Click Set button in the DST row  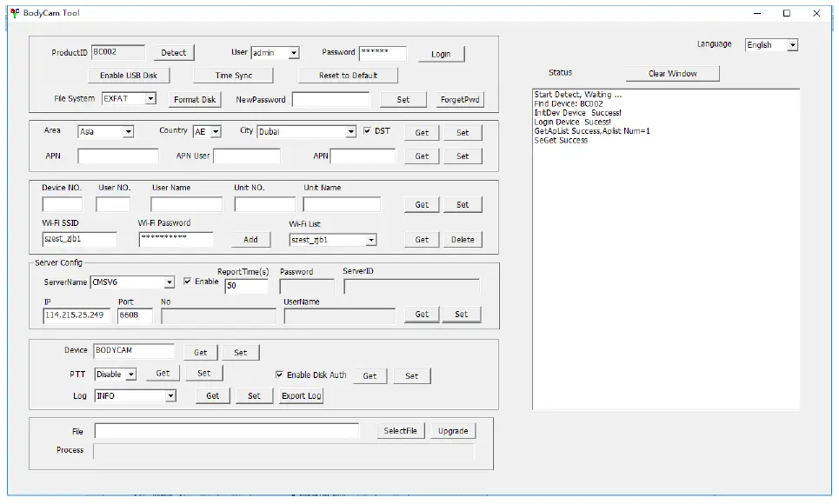point(463,133)
